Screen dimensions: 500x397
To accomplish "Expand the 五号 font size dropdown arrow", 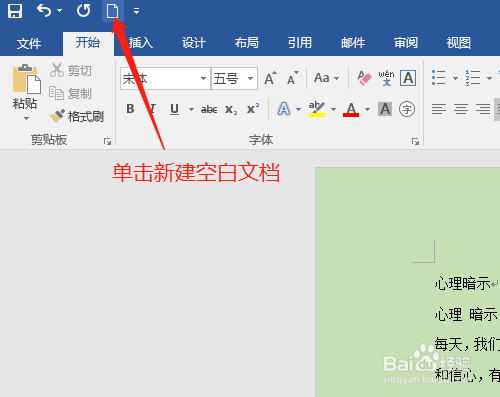I will click(250, 79).
